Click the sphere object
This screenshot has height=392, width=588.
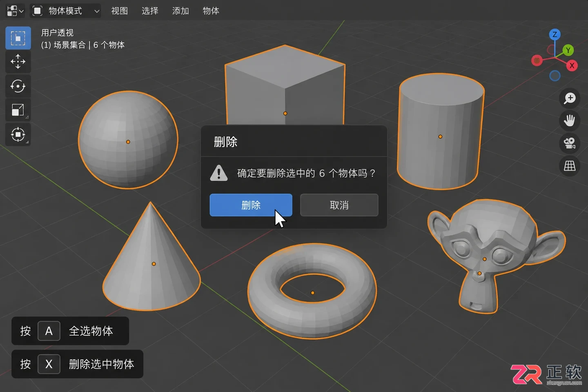(128, 140)
